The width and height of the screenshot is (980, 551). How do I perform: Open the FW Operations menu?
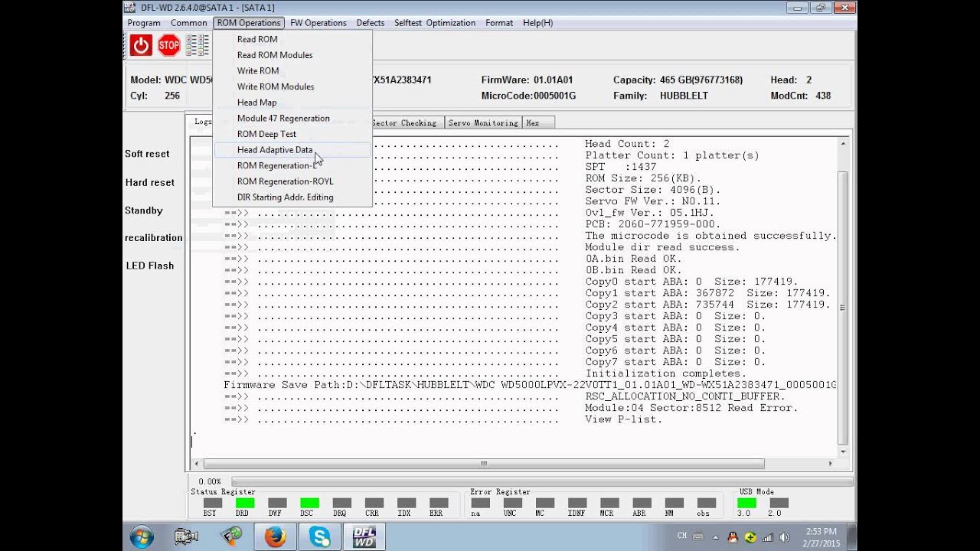(x=318, y=23)
